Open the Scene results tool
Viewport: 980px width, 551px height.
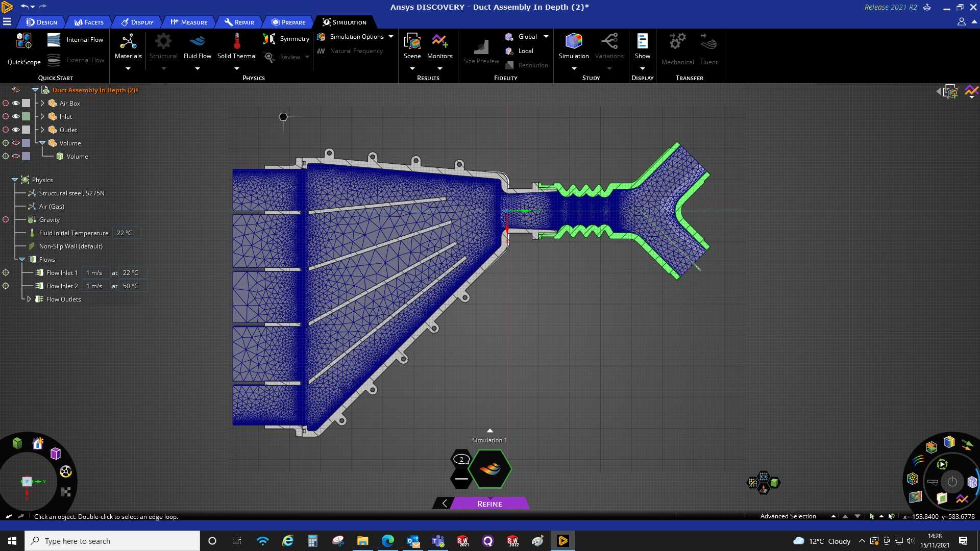point(412,47)
